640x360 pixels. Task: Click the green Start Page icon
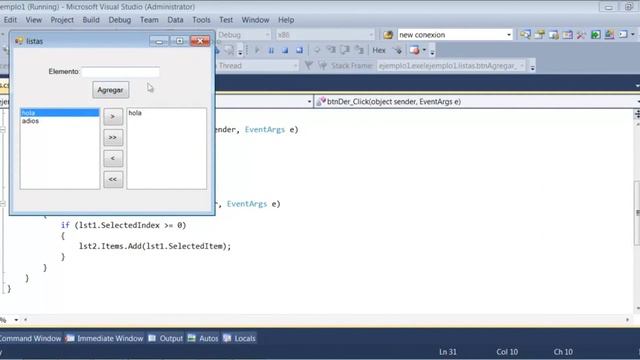[x=596, y=35]
